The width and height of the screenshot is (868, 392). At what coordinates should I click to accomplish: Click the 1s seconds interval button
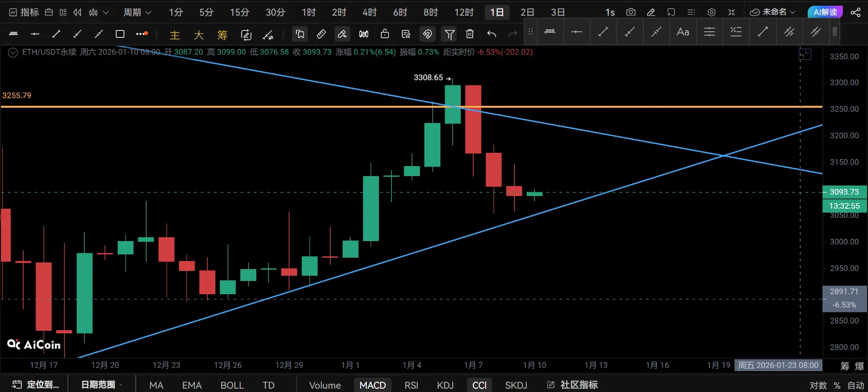point(610,12)
